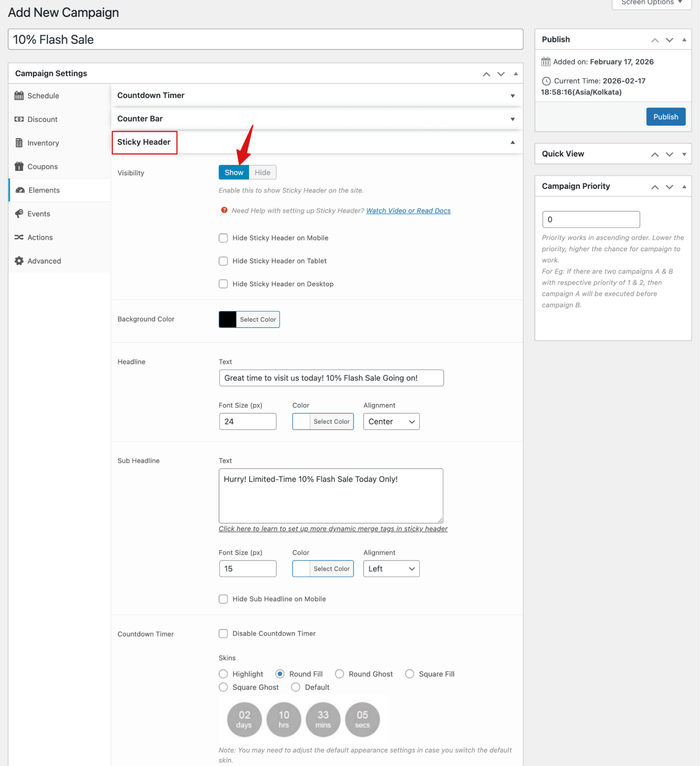The height and width of the screenshot is (766, 700).
Task: Open Events settings via megaphone icon
Action: (19, 213)
